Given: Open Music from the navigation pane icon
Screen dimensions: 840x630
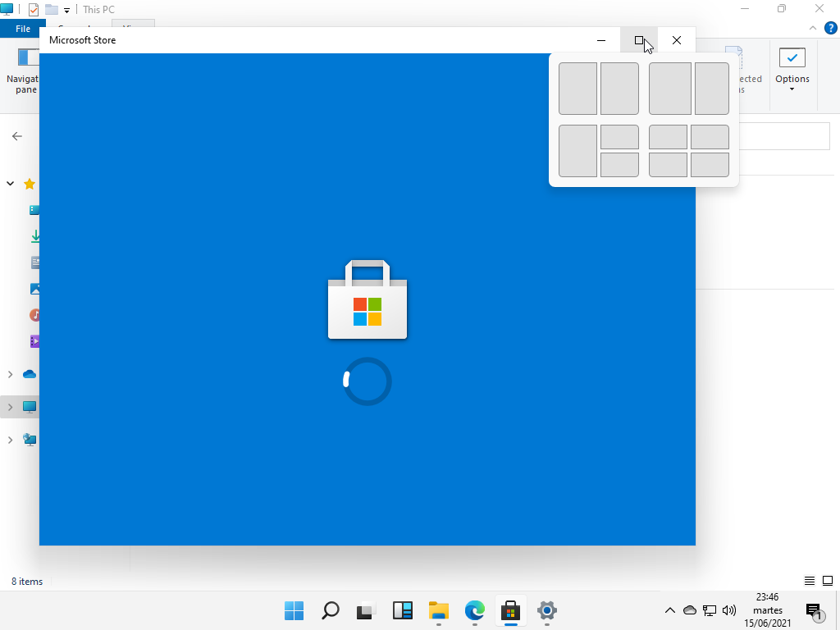Looking at the screenshot, I should tap(34, 315).
